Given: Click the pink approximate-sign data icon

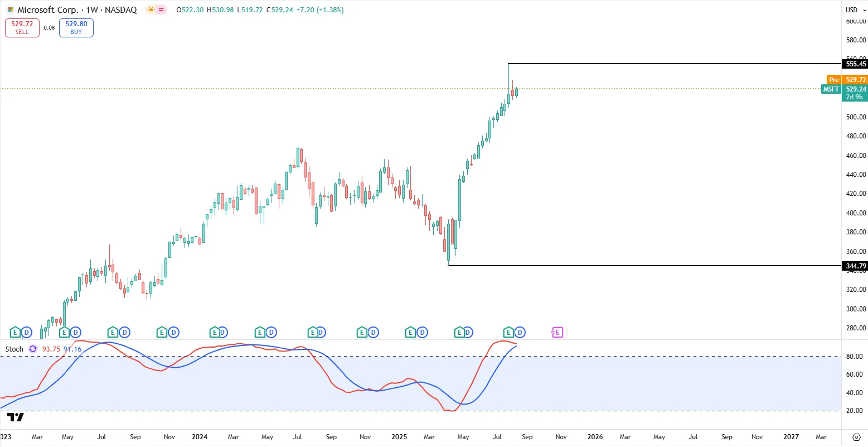Looking at the screenshot, I should tap(162, 10).
